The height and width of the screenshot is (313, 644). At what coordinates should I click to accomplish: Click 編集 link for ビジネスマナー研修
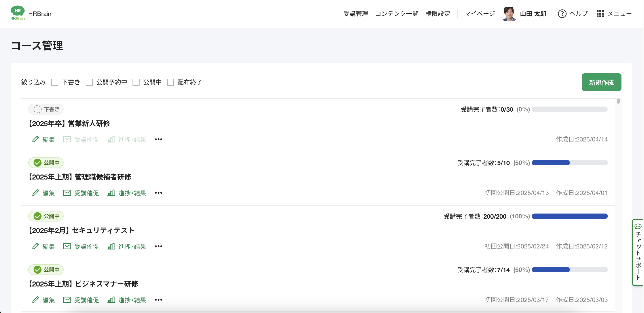49,300
